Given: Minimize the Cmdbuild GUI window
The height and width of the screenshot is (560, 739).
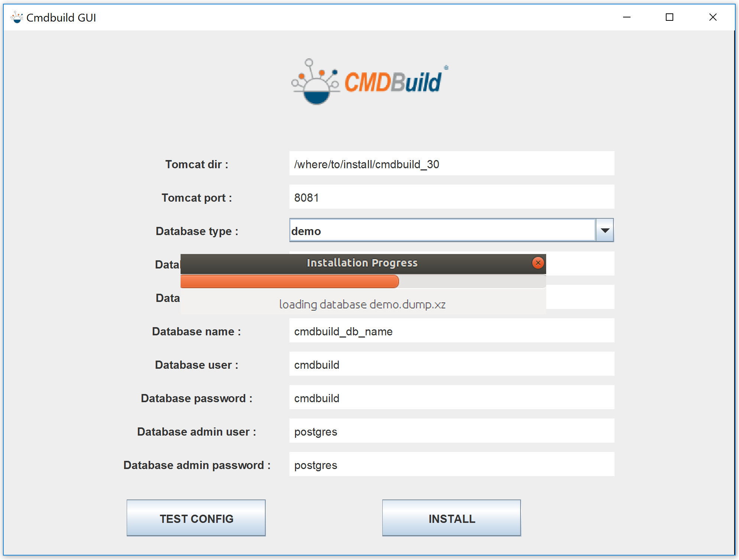Looking at the screenshot, I should click(627, 17).
